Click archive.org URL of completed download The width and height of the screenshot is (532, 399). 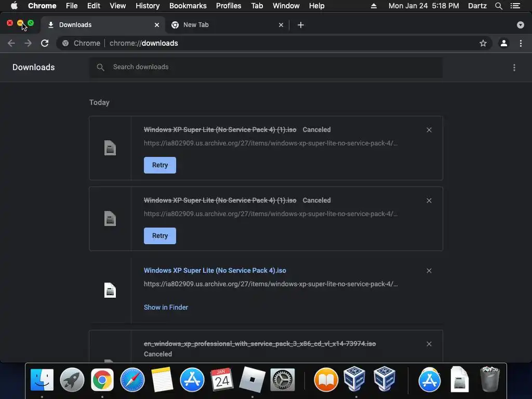[271, 284]
